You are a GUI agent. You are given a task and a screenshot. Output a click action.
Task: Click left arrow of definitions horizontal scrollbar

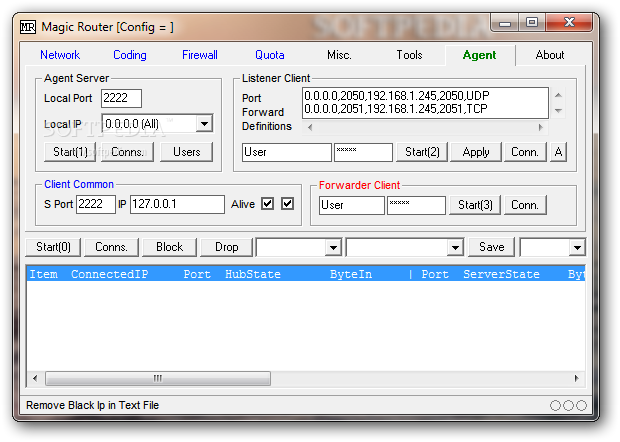310,127
